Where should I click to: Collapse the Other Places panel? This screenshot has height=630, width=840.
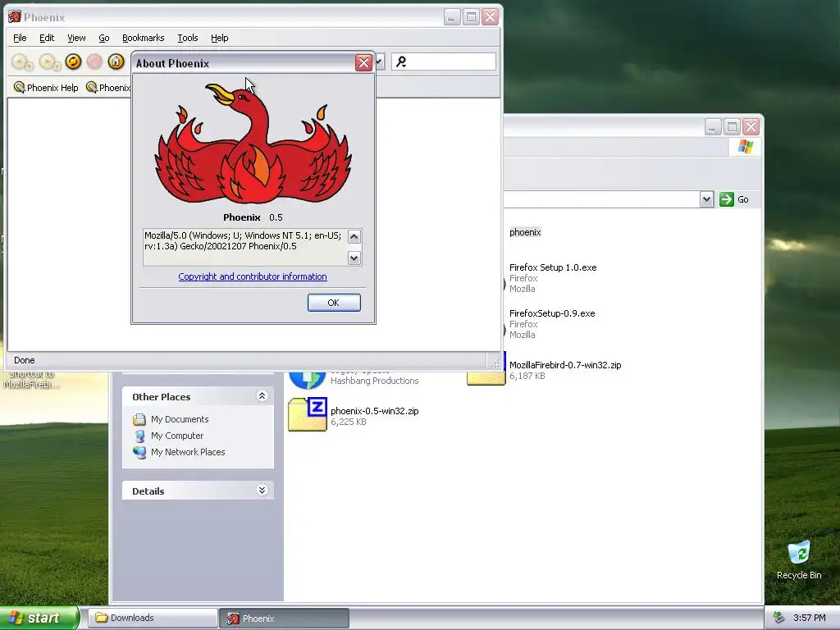click(x=262, y=396)
